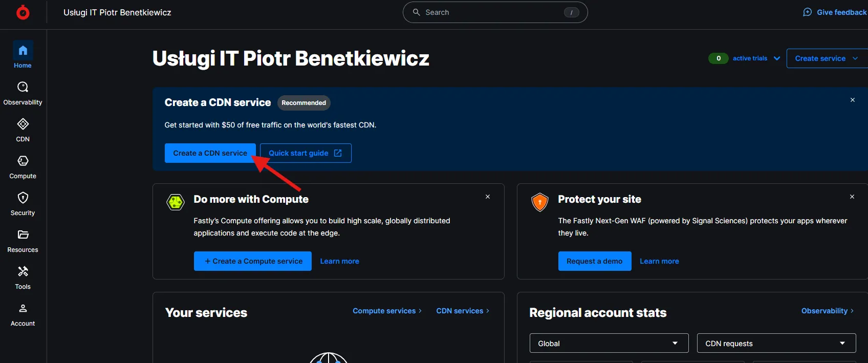
Task: Open the Security shield section
Action: [23, 198]
